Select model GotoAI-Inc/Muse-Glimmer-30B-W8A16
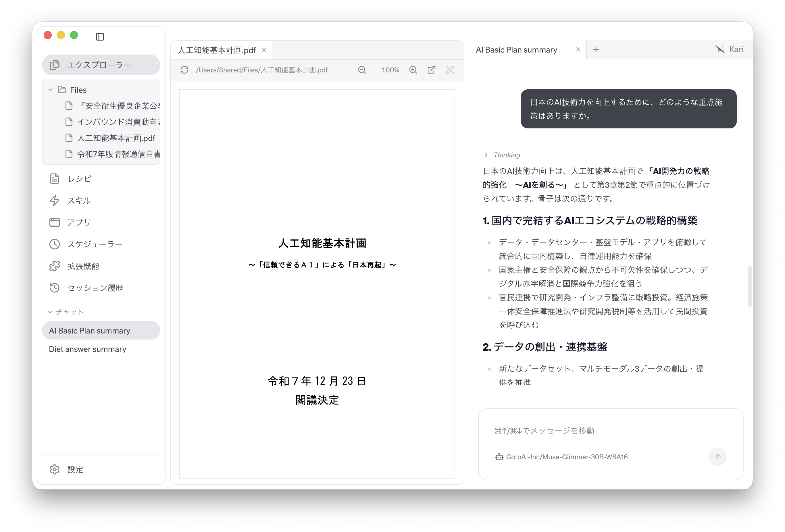The image size is (785, 532). 561,457
